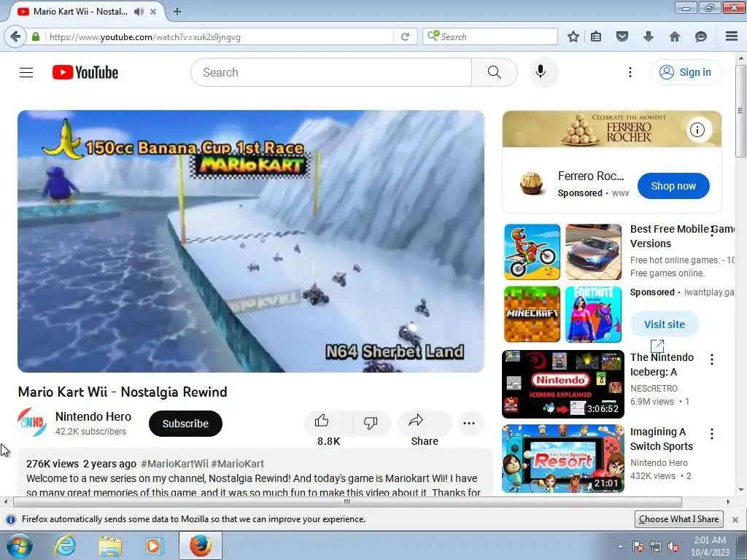Open the Nintendo Iceberg Explained thumbnail
747x560 pixels.
(563, 384)
